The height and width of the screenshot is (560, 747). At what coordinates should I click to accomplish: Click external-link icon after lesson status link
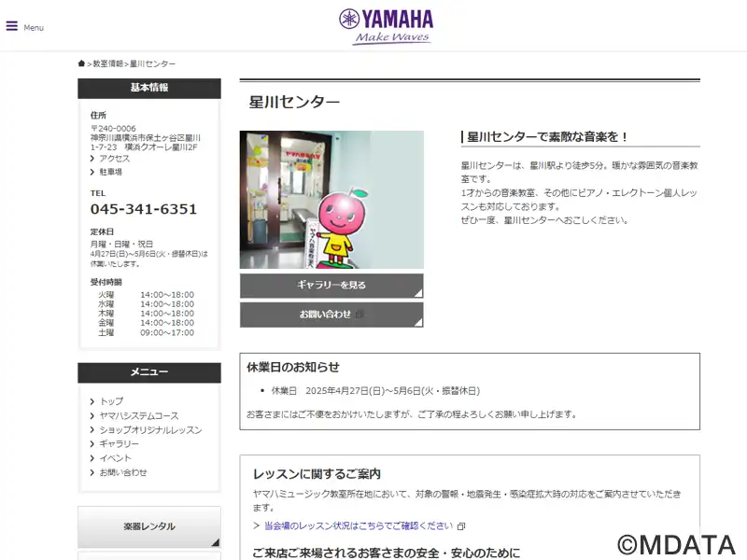tap(461, 526)
